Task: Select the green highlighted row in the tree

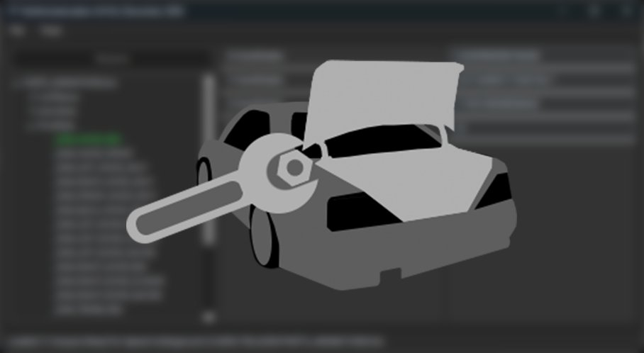Action: (89, 139)
